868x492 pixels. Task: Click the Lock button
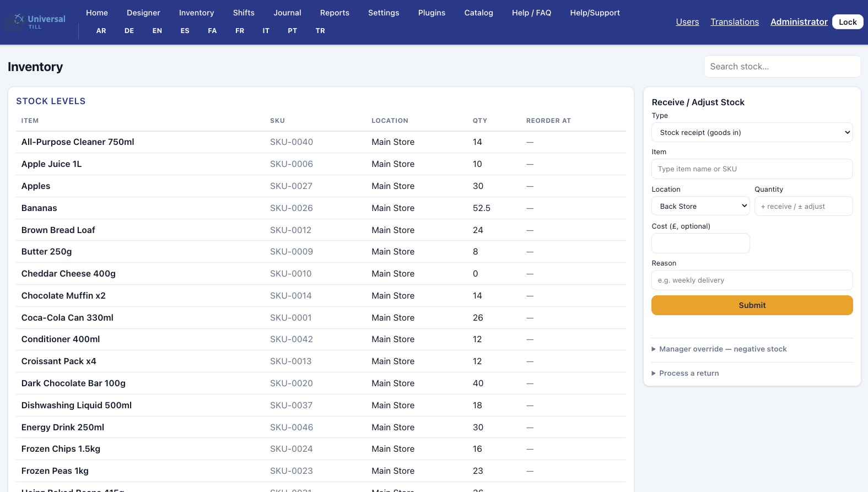click(x=847, y=22)
